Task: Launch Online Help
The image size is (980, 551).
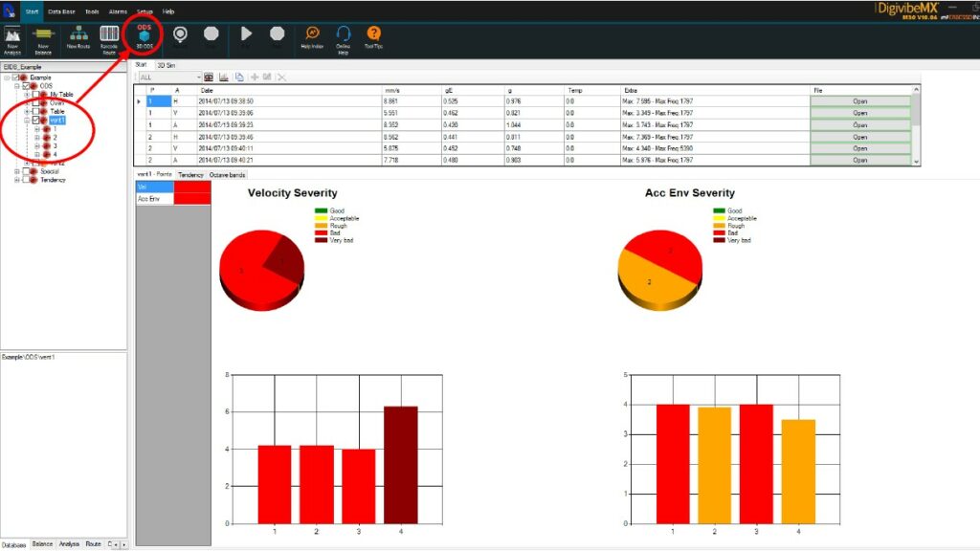Action: (x=345, y=34)
